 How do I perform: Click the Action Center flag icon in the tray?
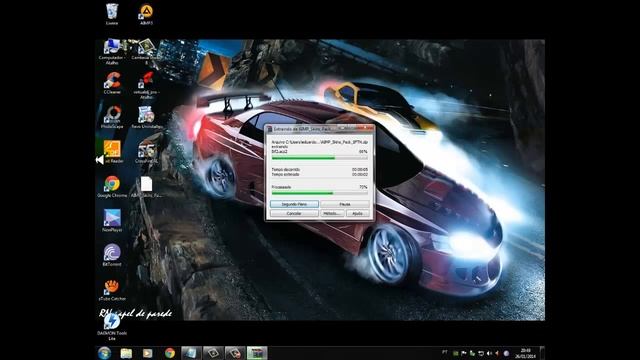tap(464, 353)
